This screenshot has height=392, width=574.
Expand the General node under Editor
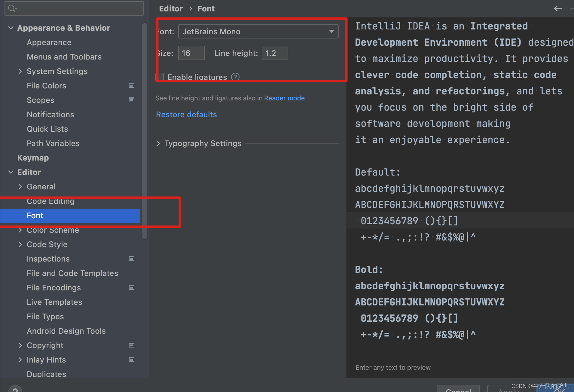click(20, 187)
